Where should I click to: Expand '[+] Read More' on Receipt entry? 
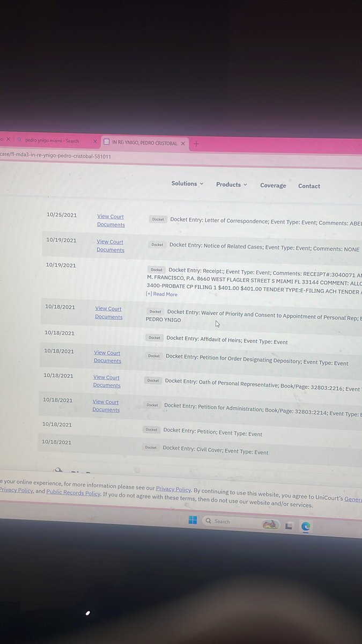point(161,294)
